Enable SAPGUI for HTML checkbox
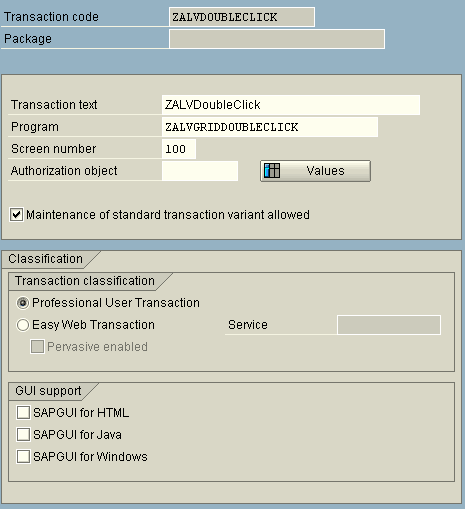 [23, 412]
